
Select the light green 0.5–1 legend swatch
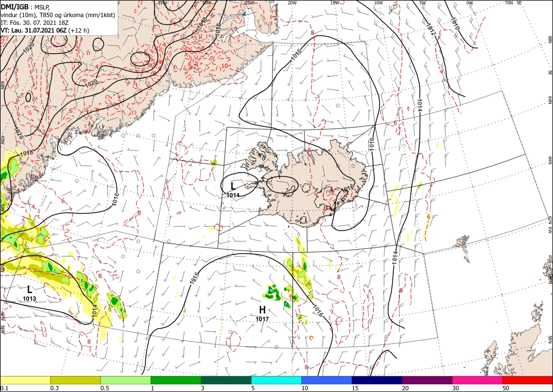[126, 380]
